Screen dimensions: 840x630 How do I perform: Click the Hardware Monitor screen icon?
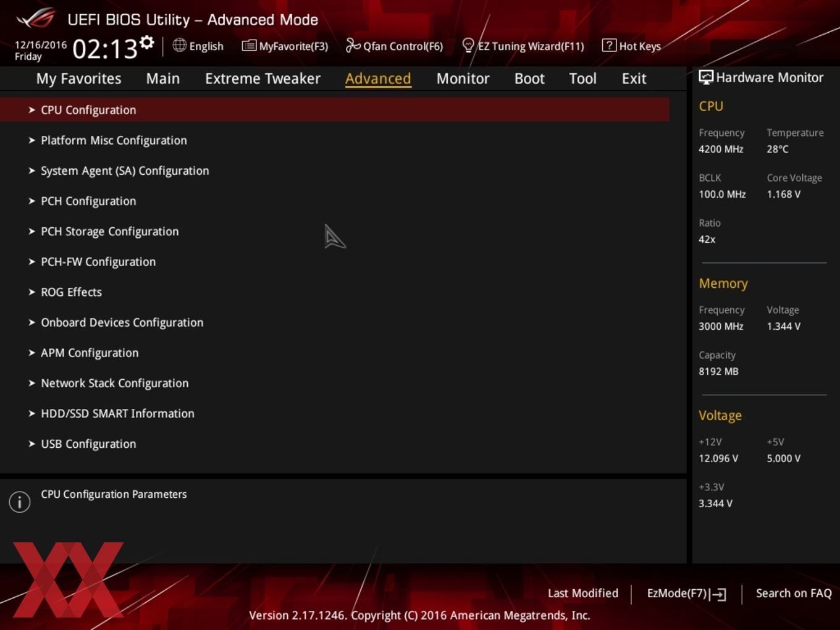click(706, 77)
